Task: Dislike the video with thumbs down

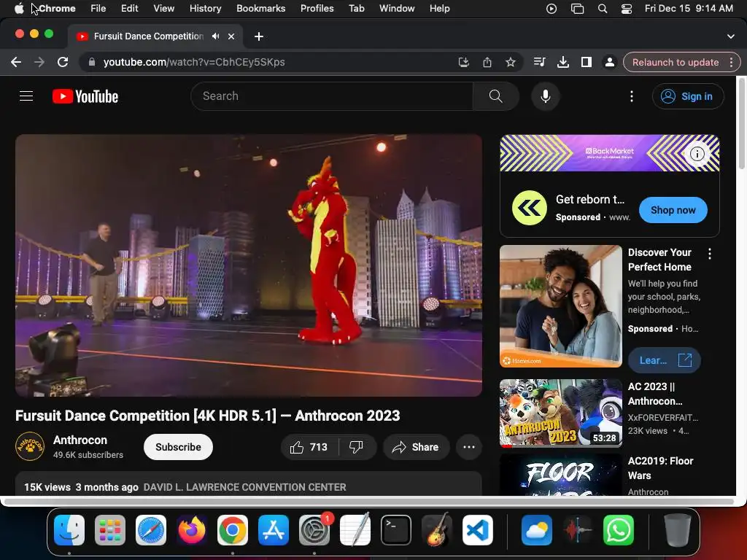Action: [356, 447]
